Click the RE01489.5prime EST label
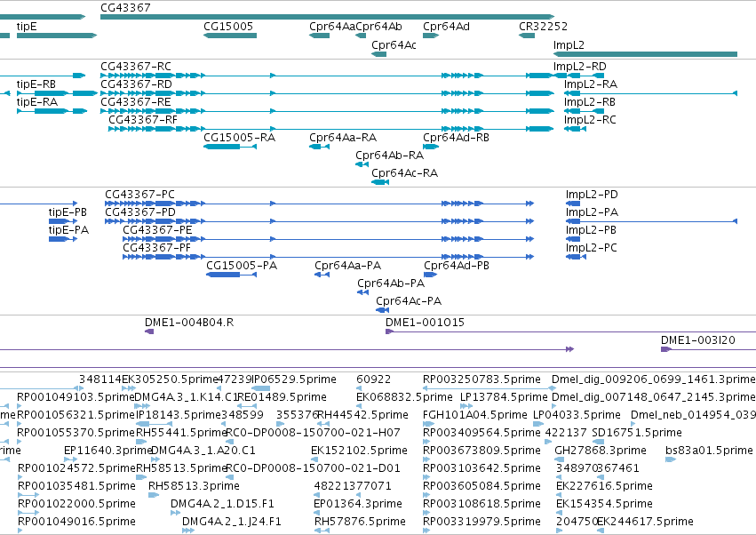This screenshot has width=756, height=535. click(282, 397)
